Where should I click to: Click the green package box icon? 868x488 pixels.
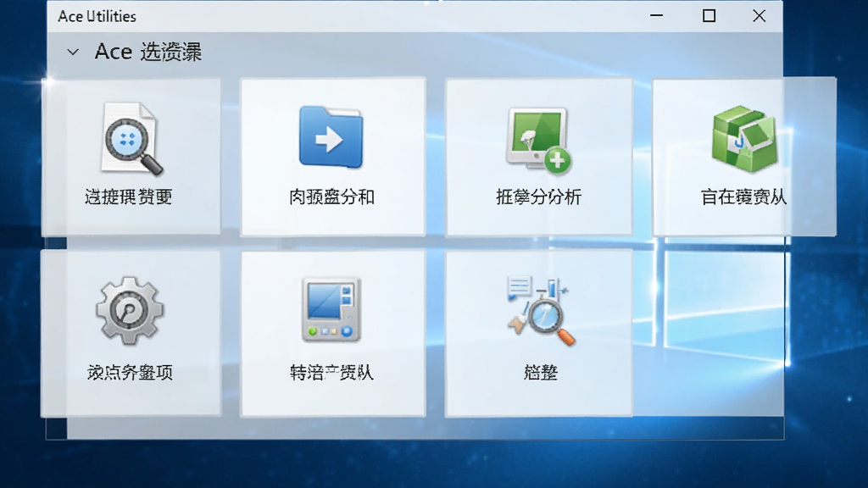(744, 139)
